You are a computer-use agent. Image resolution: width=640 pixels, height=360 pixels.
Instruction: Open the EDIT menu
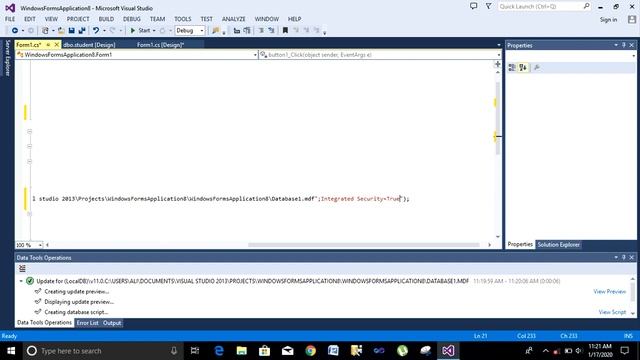[x=30, y=19]
